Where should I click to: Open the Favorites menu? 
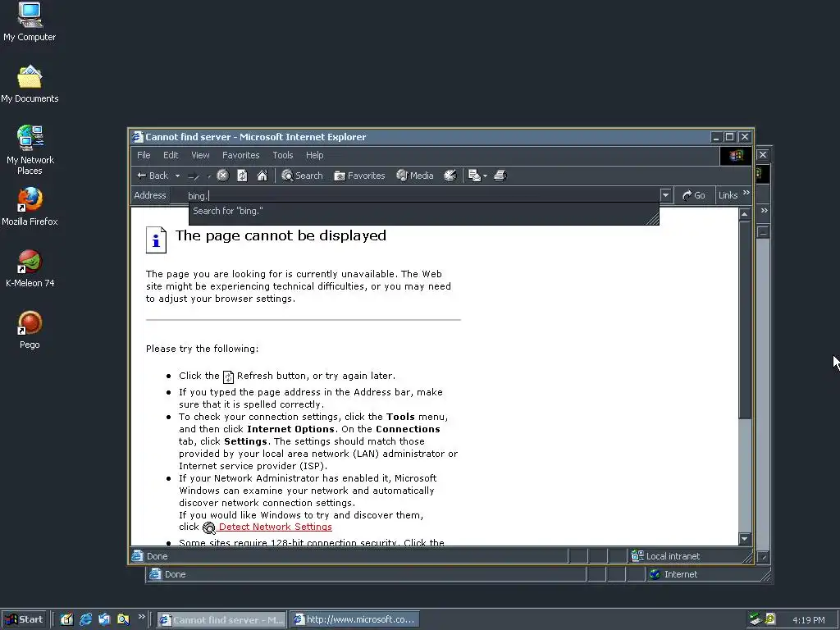click(240, 155)
